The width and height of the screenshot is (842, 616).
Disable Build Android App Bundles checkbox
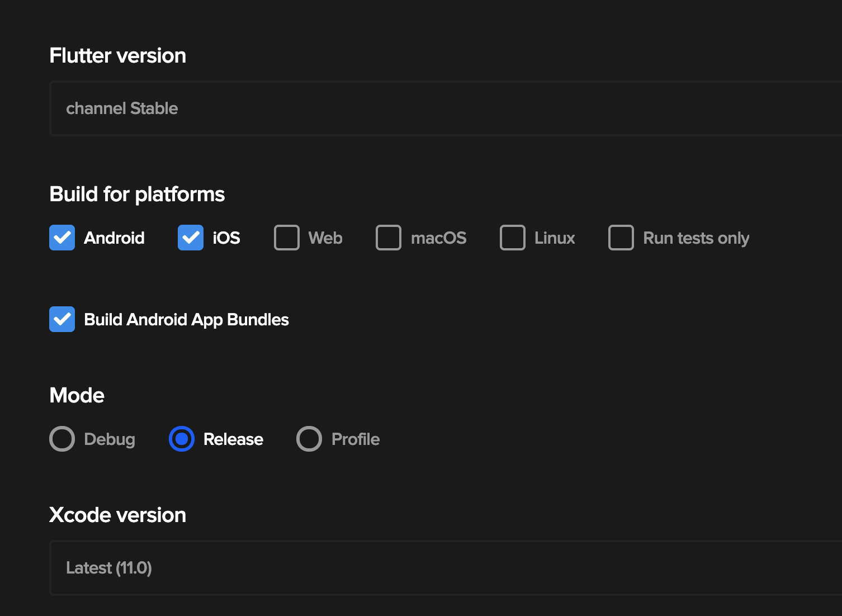point(62,319)
